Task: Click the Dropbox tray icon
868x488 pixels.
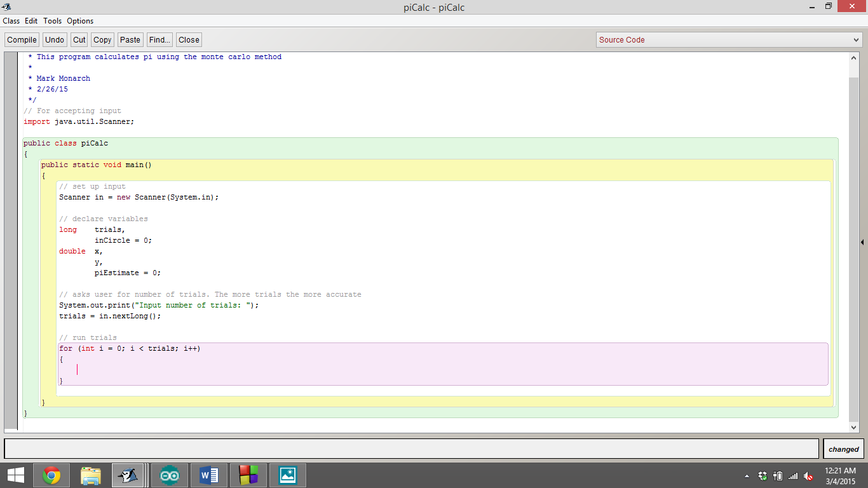Action: 763,476
